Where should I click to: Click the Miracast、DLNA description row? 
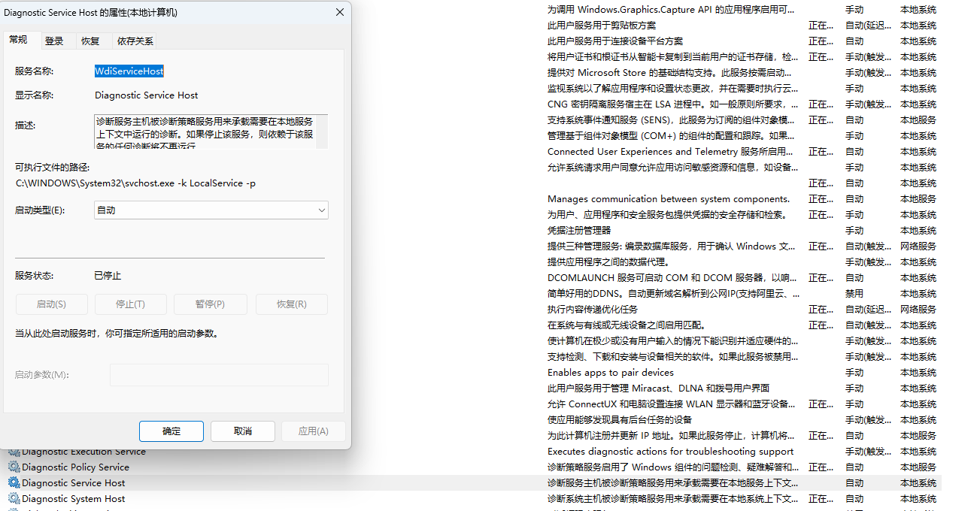coord(658,389)
